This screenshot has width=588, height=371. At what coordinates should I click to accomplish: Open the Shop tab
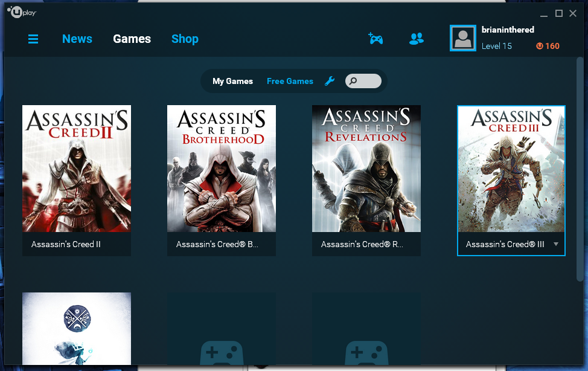(185, 39)
